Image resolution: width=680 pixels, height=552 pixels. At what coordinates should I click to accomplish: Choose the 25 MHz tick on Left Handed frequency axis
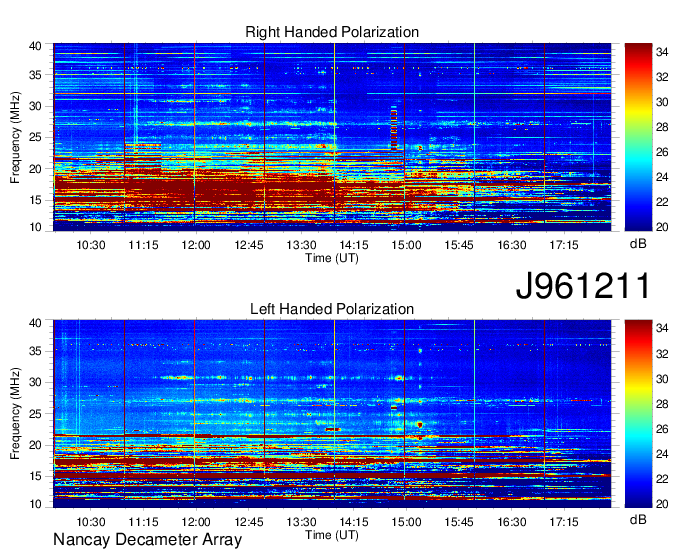[x=35, y=414]
